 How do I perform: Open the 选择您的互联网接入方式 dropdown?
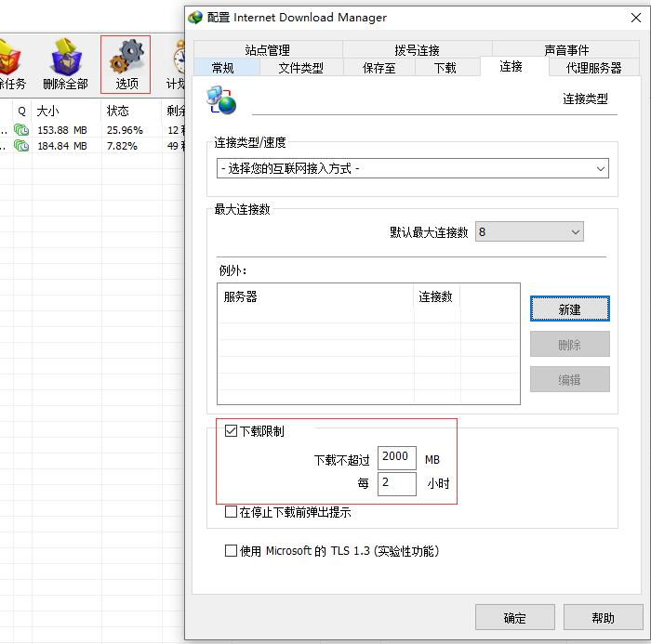tap(413, 168)
